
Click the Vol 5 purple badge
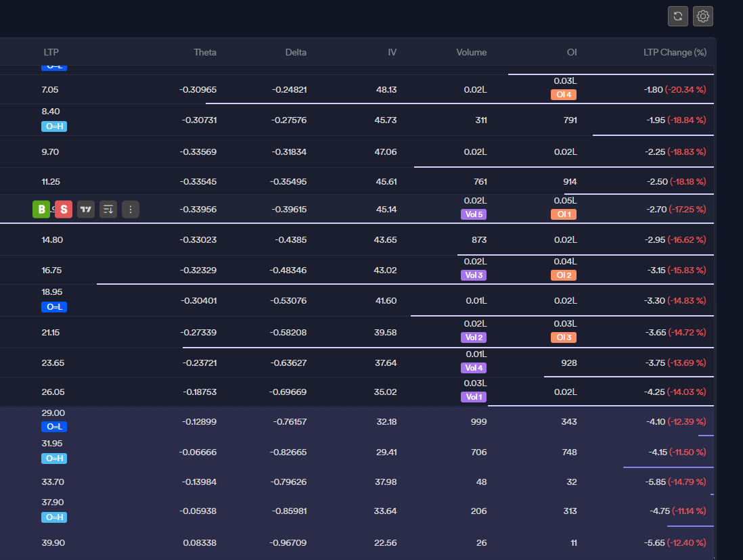click(x=472, y=214)
